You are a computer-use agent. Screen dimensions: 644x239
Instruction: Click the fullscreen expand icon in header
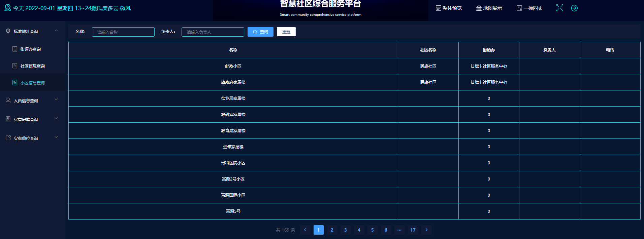[559, 8]
